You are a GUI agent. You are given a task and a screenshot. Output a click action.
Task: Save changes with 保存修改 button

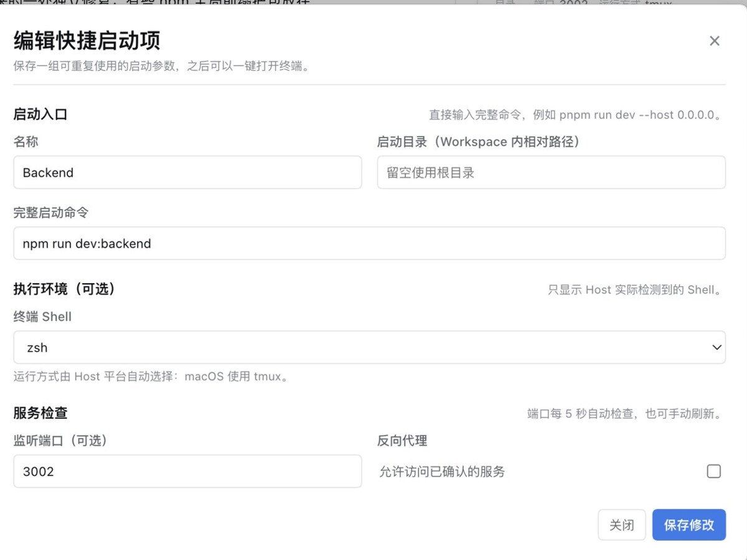689,525
